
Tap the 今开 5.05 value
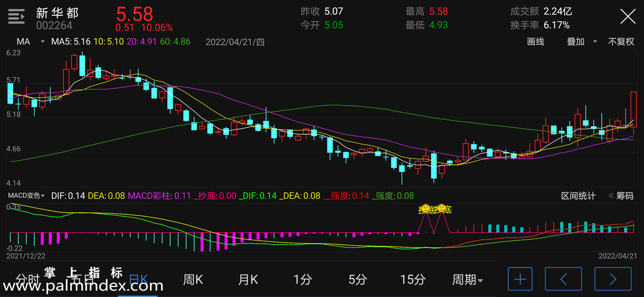[x=322, y=25]
